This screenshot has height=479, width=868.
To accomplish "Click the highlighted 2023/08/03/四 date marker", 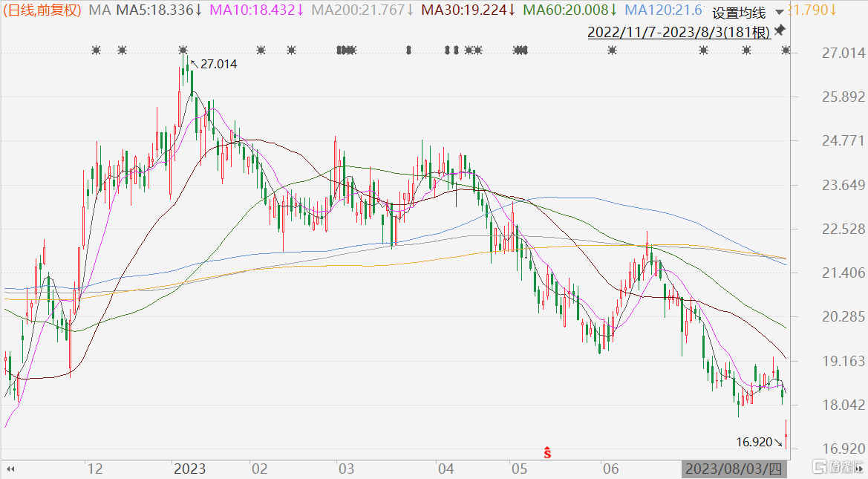I will click(x=733, y=469).
